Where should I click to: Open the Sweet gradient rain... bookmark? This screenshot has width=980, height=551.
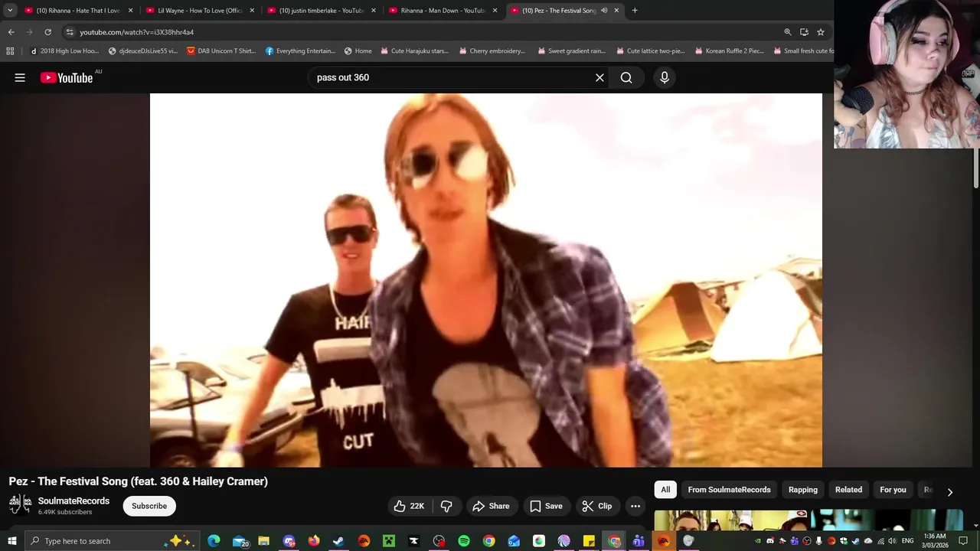[x=571, y=51]
